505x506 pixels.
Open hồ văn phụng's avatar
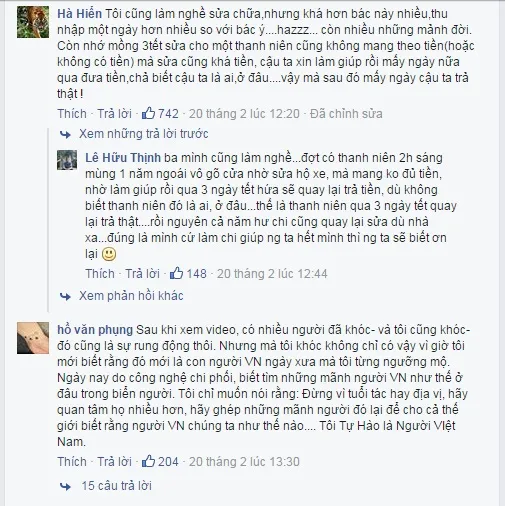tap(33, 338)
